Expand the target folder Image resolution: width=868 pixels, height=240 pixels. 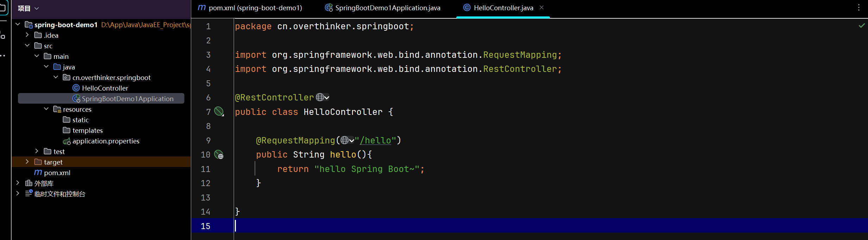click(x=27, y=162)
